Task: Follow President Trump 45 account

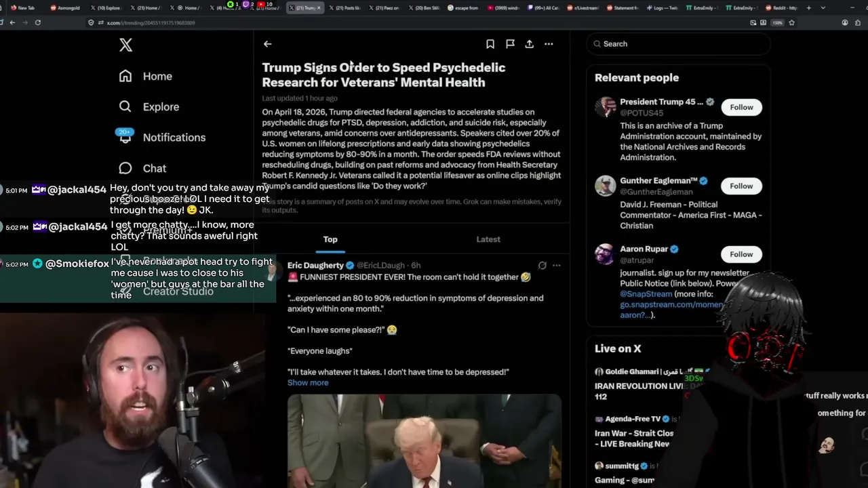Action: coord(741,107)
